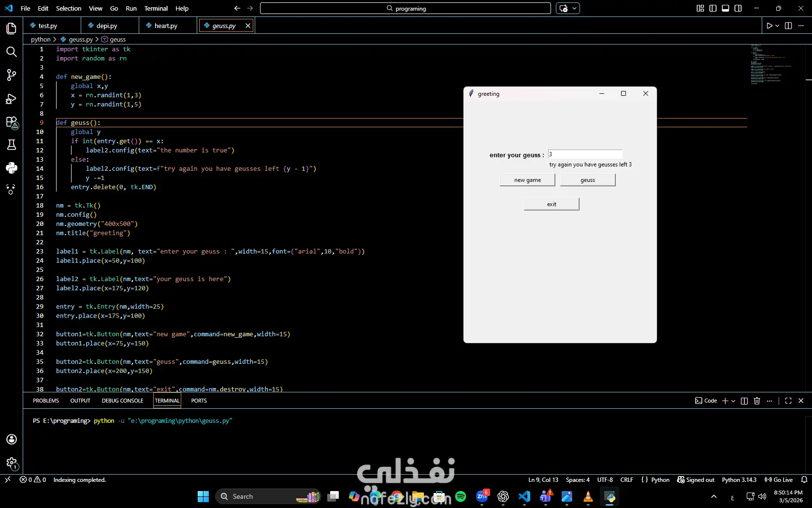Open Run and Debug view

12,99
